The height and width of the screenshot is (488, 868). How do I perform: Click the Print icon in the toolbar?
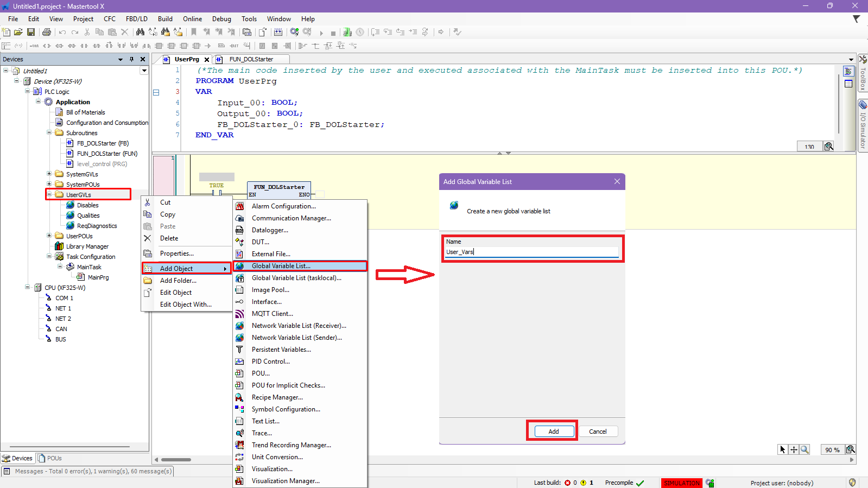click(47, 32)
